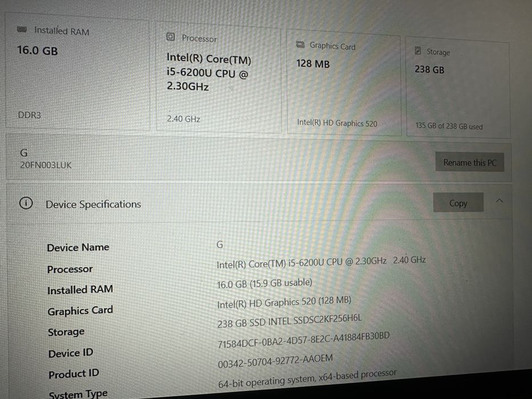Click Intel(R) HD Graphics 520 (128 MB) value

pyautogui.click(x=284, y=302)
